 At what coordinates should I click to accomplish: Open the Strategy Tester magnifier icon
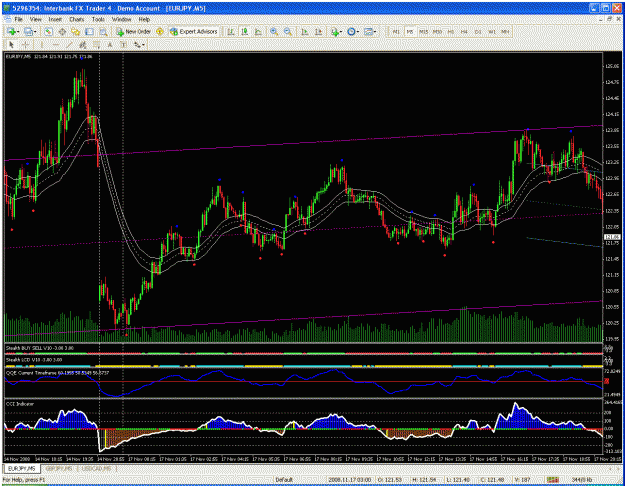[x=103, y=31]
